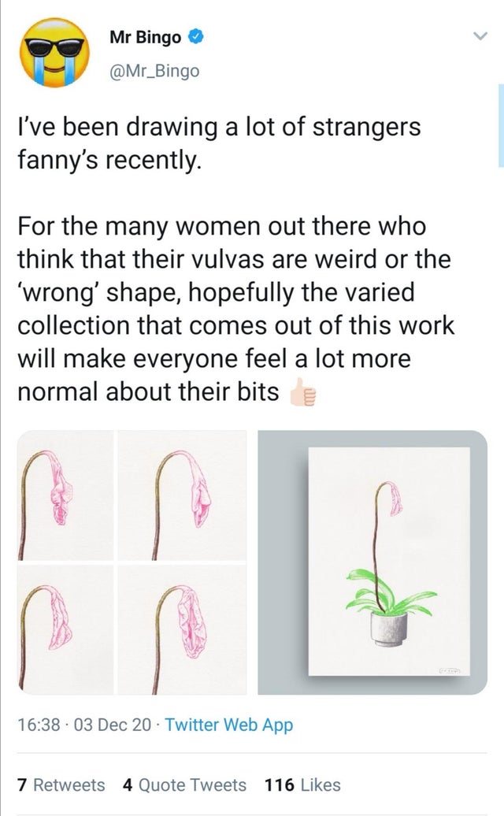This screenshot has height=816, width=504.
Task: Click the 03 Dec 20 date
Action: point(113,725)
